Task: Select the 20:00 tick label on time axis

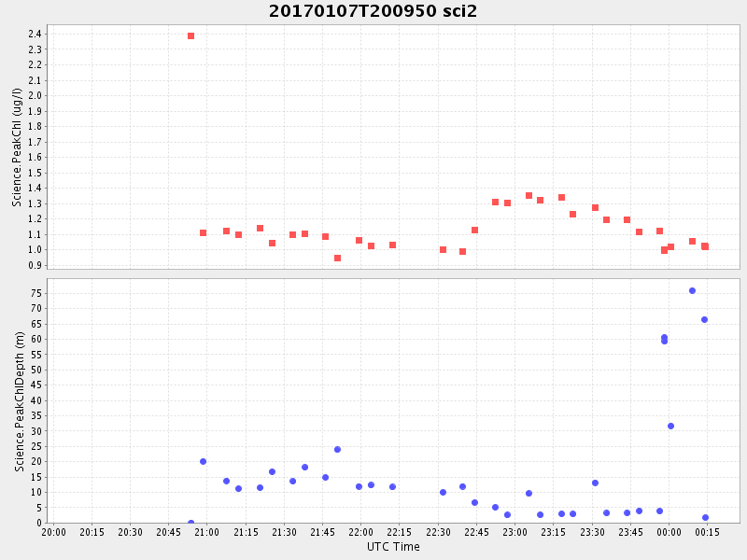Action: 53,532
